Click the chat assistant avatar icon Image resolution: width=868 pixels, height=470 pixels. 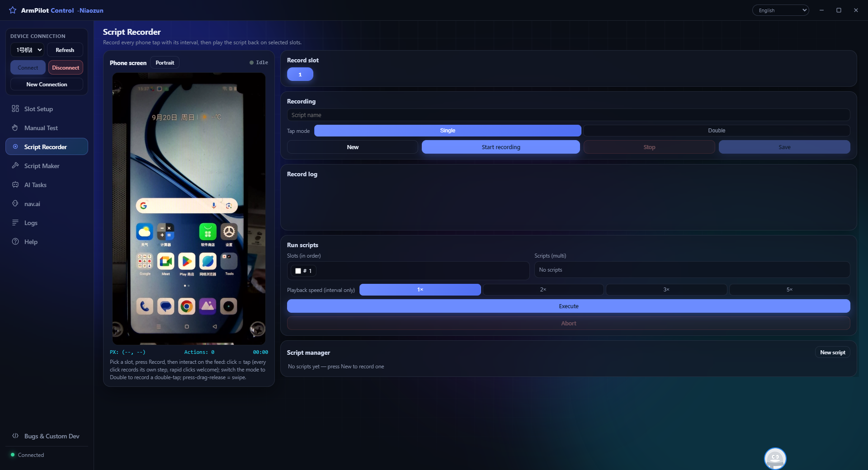click(x=775, y=458)
